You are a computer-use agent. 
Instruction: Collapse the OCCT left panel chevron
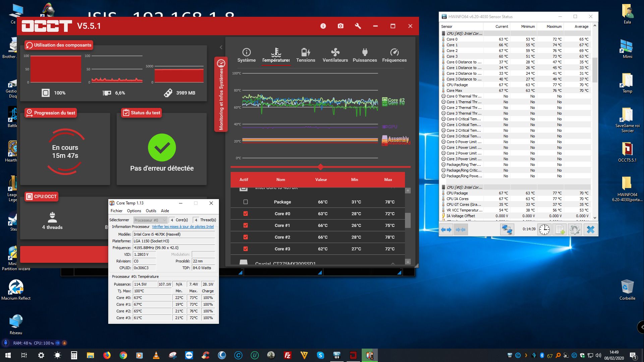click(x=221, y=47)
